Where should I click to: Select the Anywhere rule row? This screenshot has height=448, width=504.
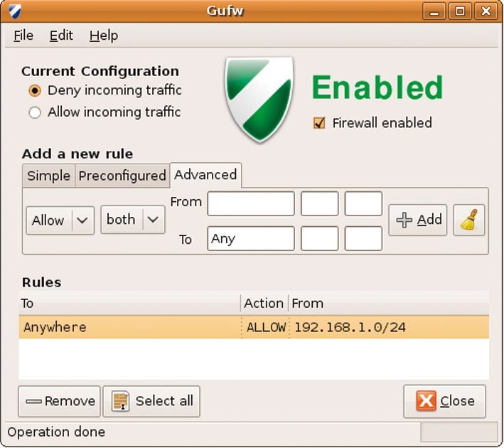254,327
